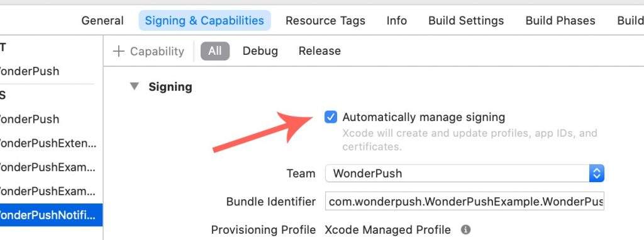Select the WonderPushExten... target in sidebar
The height and width of the screenshot is (240, 644).
coord(48,144)
